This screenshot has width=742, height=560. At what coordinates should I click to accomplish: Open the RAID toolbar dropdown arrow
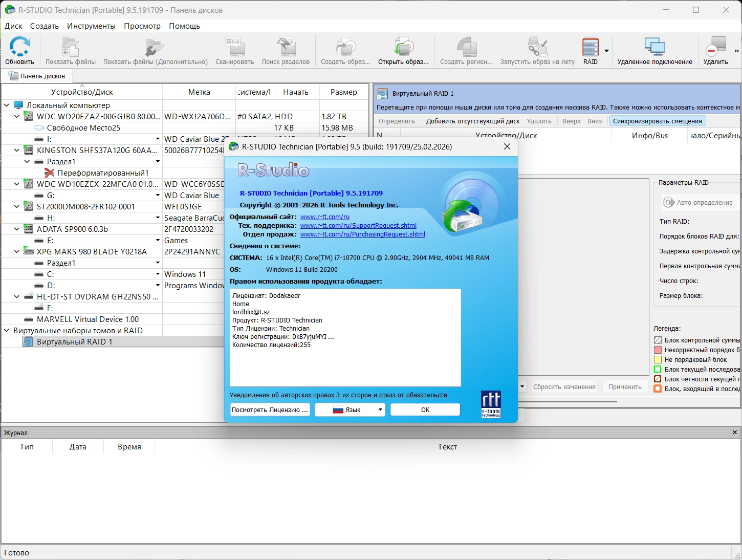pyautogui.click(x=606, y=51)
